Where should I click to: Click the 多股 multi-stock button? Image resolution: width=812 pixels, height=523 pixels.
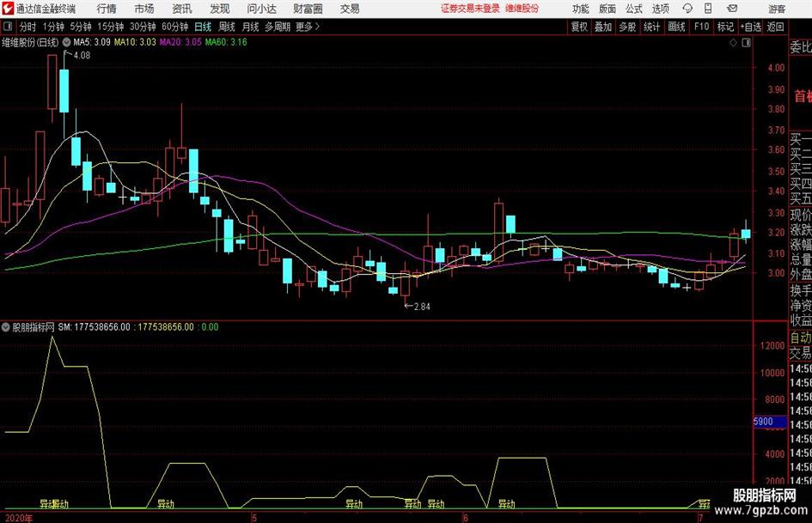click(627, 27)
